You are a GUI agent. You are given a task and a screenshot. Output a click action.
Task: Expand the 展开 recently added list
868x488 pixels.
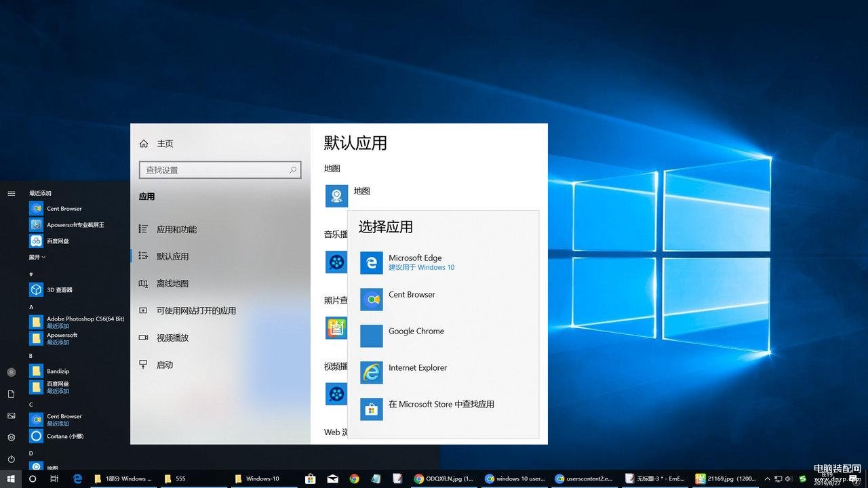(x=37, y=258)
